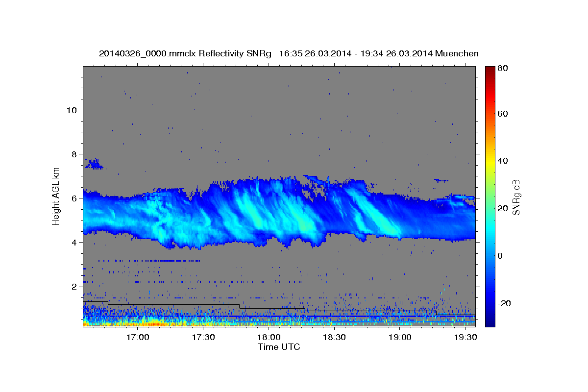Click the 'SNRg dB' colorbar label

[x=515, y=197]
